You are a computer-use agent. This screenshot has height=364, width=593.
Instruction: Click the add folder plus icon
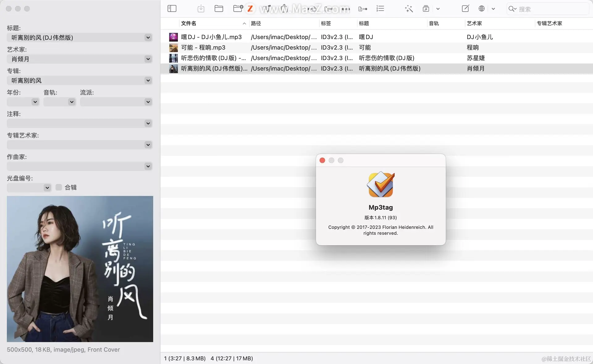[x=238, y=9]
